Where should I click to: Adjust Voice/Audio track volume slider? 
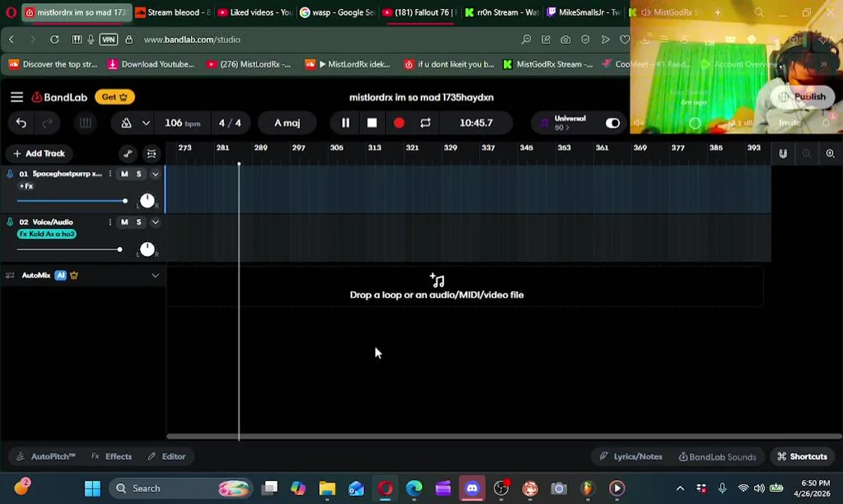click(x=69, y=249)
